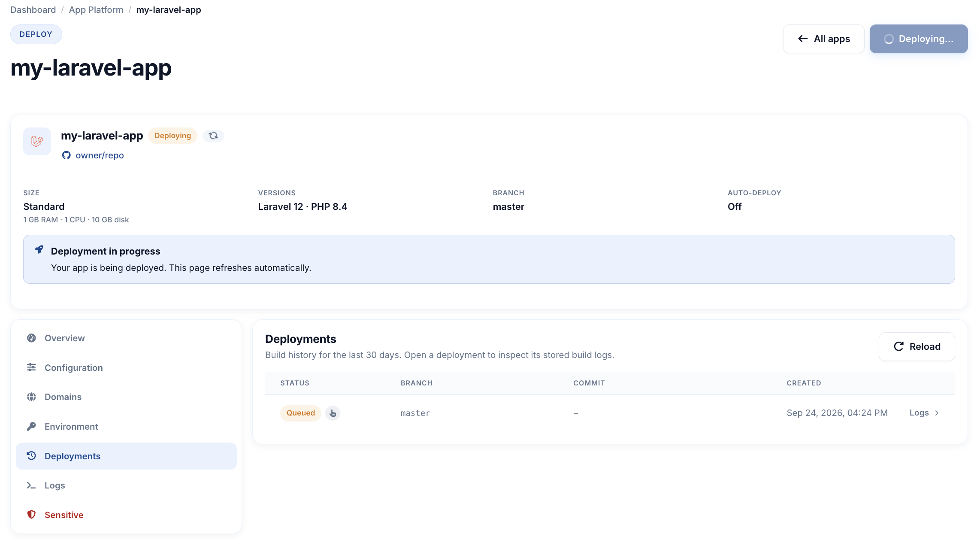
Task: Click the Environment key icon
Action: (31, 426)
